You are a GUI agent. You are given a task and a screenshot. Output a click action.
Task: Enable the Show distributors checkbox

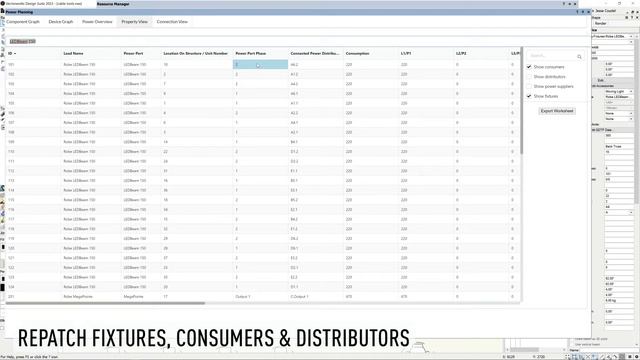529,76
